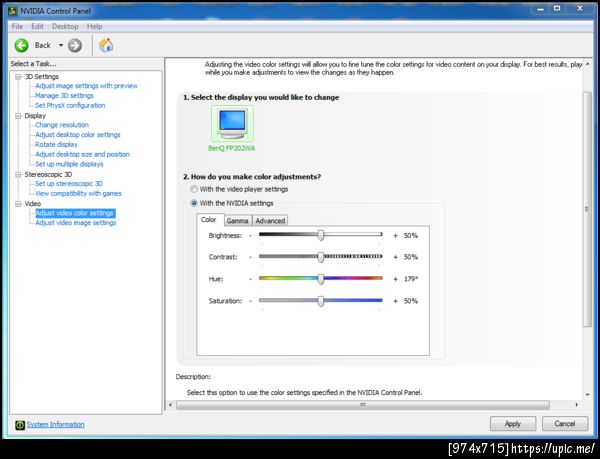600x459 pixels.
Task: Click the Brightness value 50%
Action: click(x=411, y=236)
